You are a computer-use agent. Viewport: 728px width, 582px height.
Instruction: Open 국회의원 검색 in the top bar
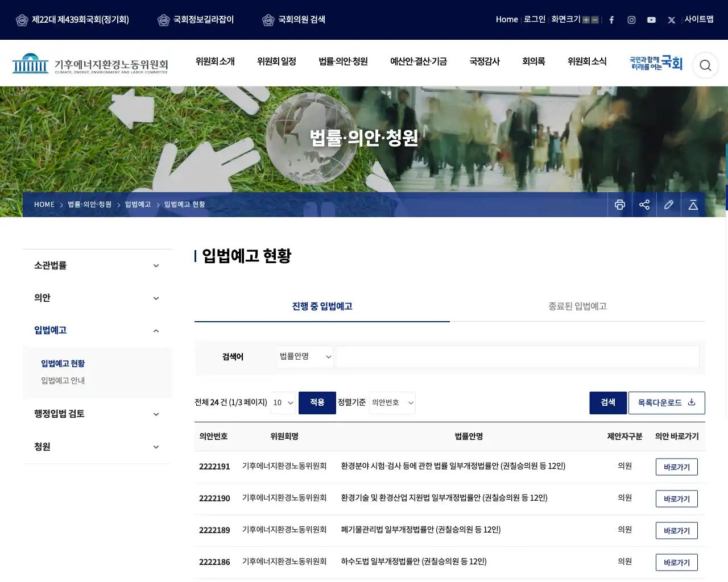coord(294,20)
